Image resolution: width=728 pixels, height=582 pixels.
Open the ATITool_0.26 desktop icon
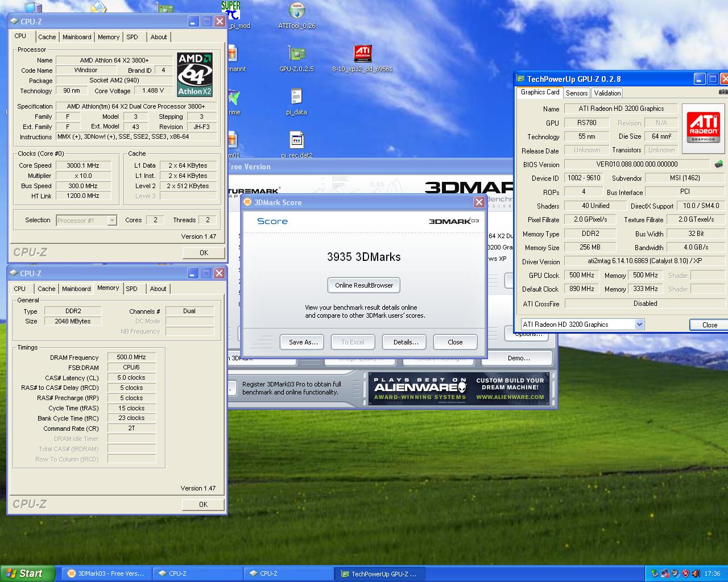click(x=296, y=16)
